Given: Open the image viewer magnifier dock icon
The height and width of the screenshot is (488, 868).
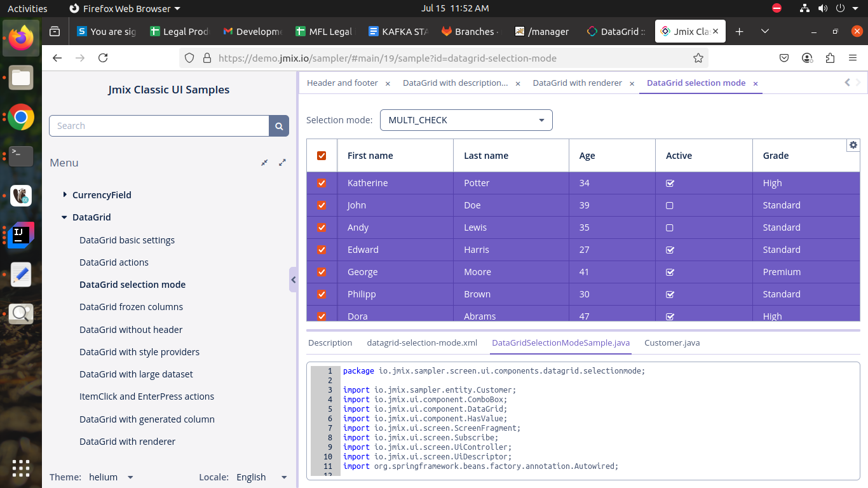Looking at the screenshot, I should pyautogui.click(x=21, y=314).
